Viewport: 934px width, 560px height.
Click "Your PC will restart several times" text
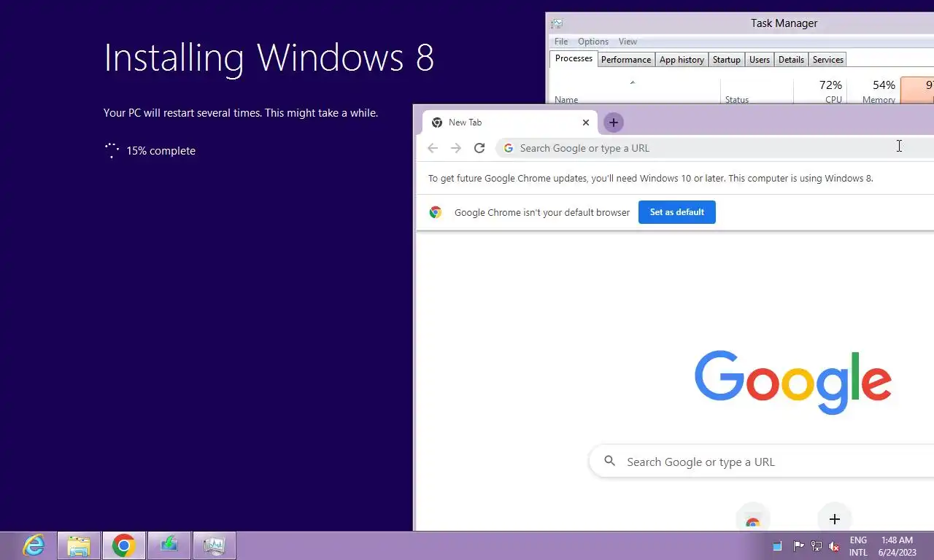pyautogui.click(x=241, y=113)
